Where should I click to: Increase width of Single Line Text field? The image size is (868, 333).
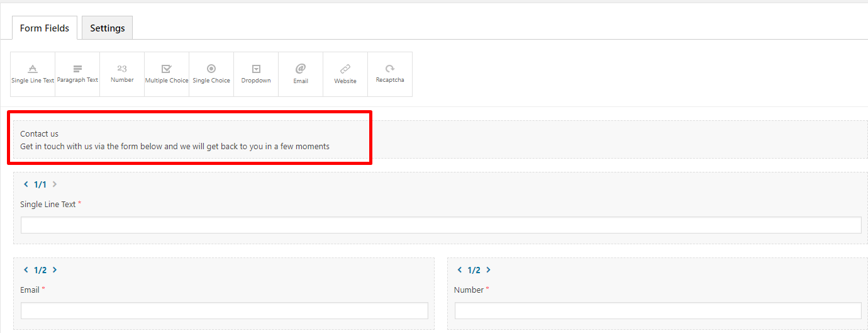(55, 184)
